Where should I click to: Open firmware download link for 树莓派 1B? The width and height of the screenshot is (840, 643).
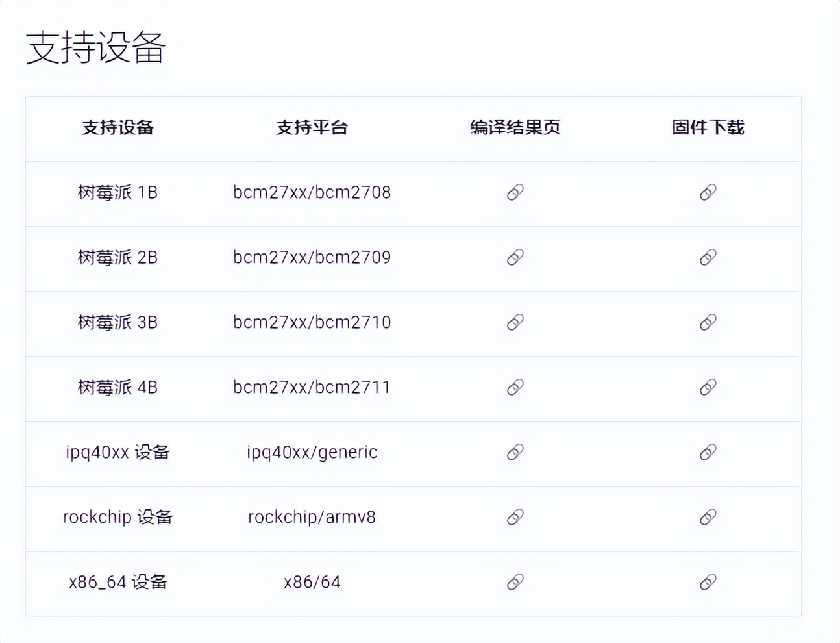pos(708,192)
